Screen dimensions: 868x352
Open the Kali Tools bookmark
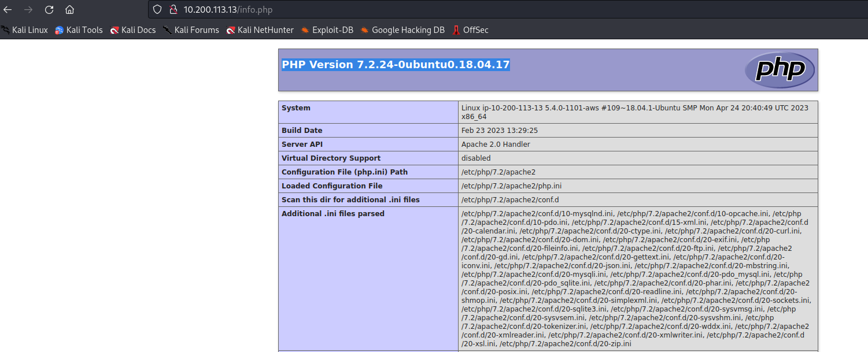pyautogui.click(x=79, y=30)
